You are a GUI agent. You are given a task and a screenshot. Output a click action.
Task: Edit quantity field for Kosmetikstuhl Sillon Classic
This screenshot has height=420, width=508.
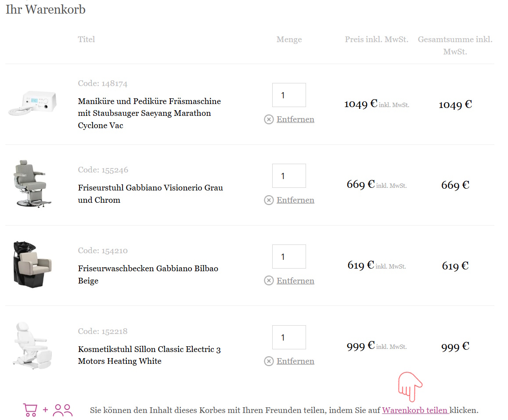pyautogui.click(x=289, y=337)
